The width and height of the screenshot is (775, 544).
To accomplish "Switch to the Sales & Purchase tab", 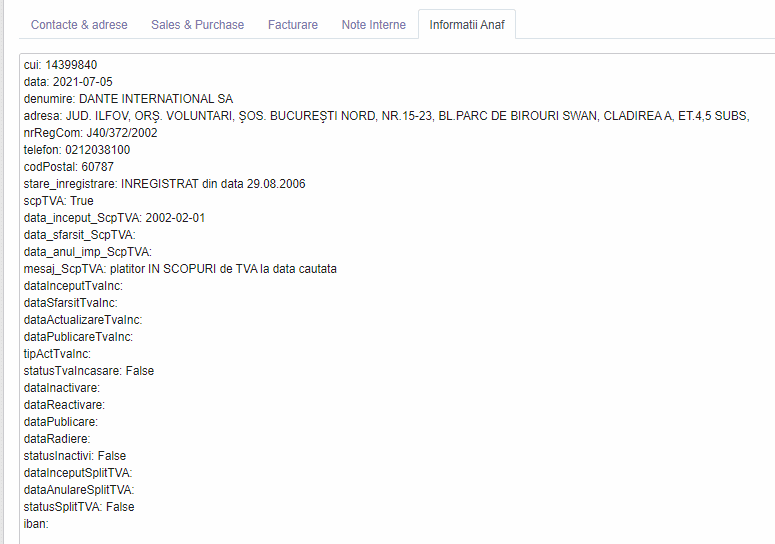I will 198,25.
